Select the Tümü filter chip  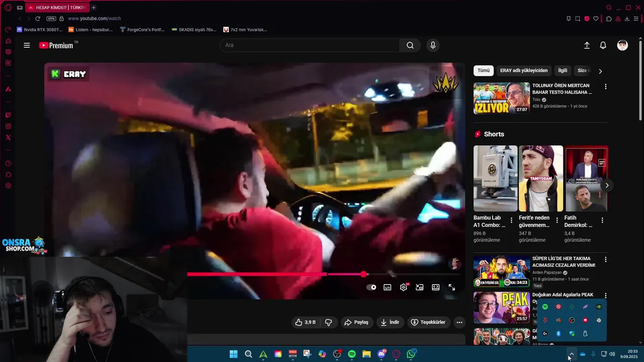tap(484, 71)
